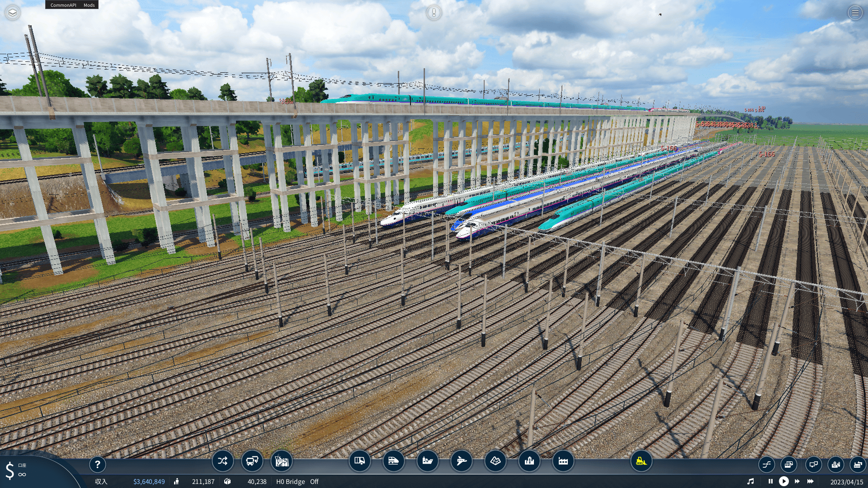Open the station manager icon
868x488 pixels.
click(282, 461)
